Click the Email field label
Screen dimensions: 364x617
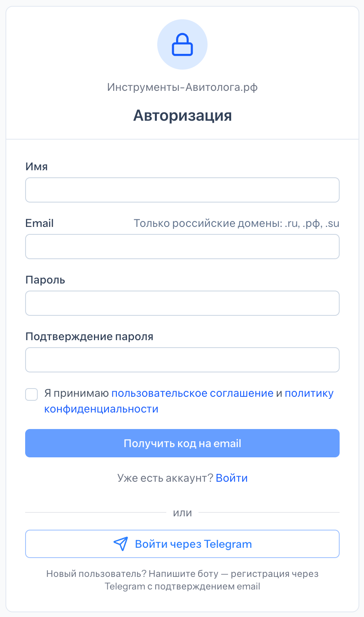pyautogui.click(x=39, y=223)
